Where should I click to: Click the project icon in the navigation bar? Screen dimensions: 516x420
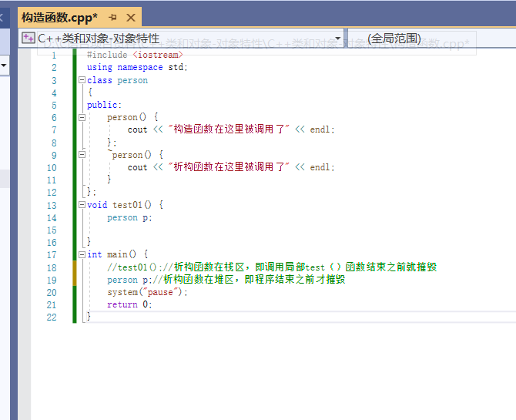[28, 39]
